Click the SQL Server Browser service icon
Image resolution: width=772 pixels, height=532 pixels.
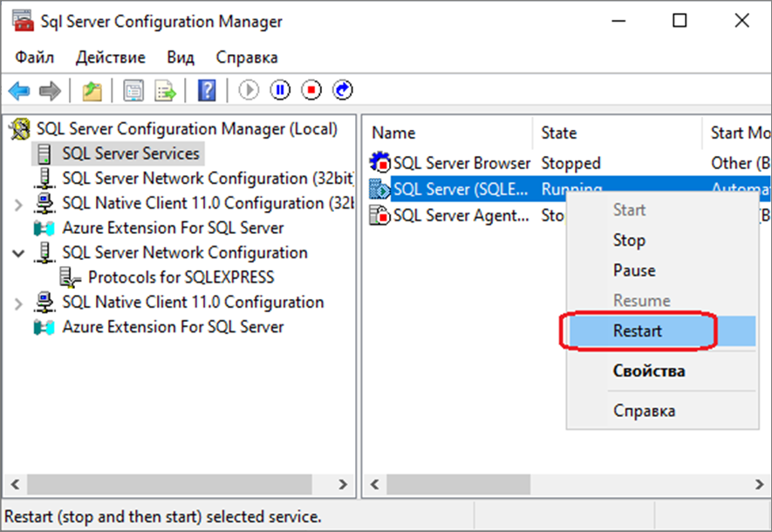(379, 162)
